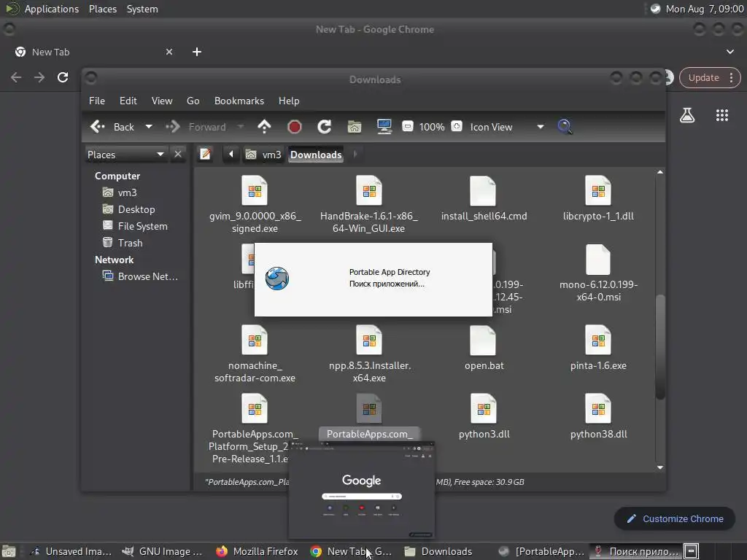Select the Downloads path bar button
This screenshot has width=747, height=560.
(316, 155)
